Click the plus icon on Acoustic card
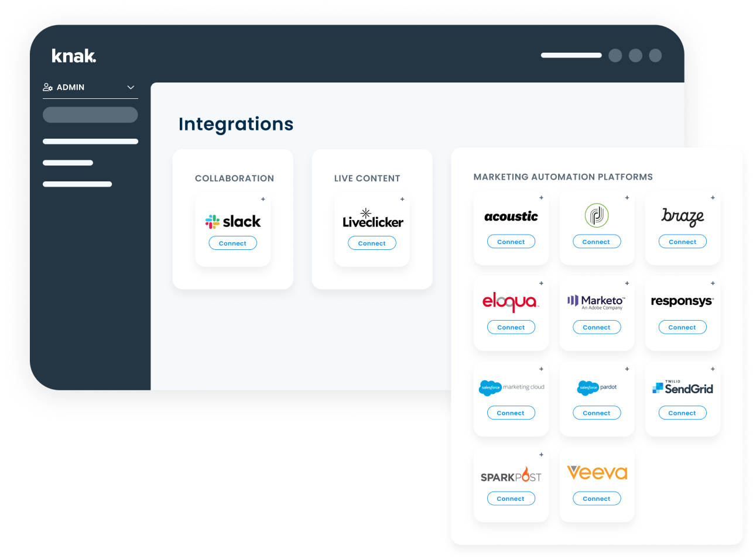Viewport: 753px width, 560px height. tap(542, 198)
